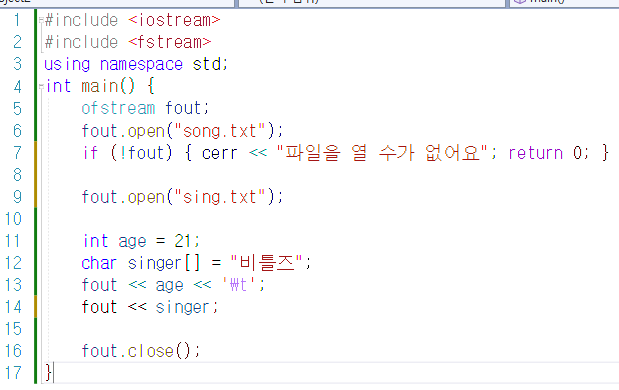Click the char keyword on line 12
Viewport: 619px width, 390px height.
pyautogui.click(x=99, y=263)
